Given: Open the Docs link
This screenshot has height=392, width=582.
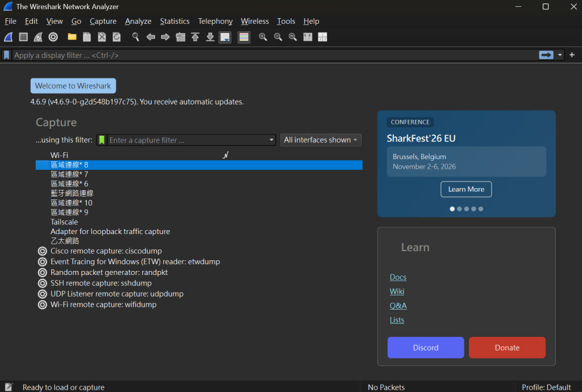Looking at the screenshot, I should click(x=398, y=277).
